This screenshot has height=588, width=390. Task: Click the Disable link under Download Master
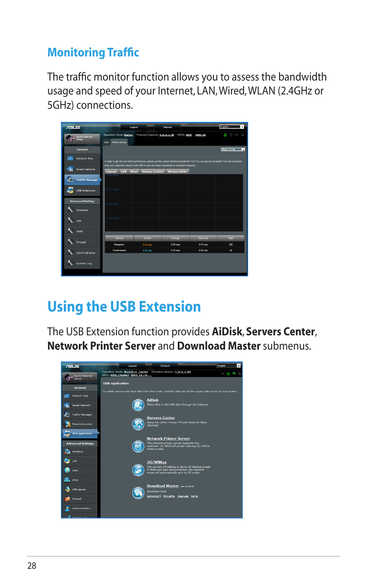point(169,496)
